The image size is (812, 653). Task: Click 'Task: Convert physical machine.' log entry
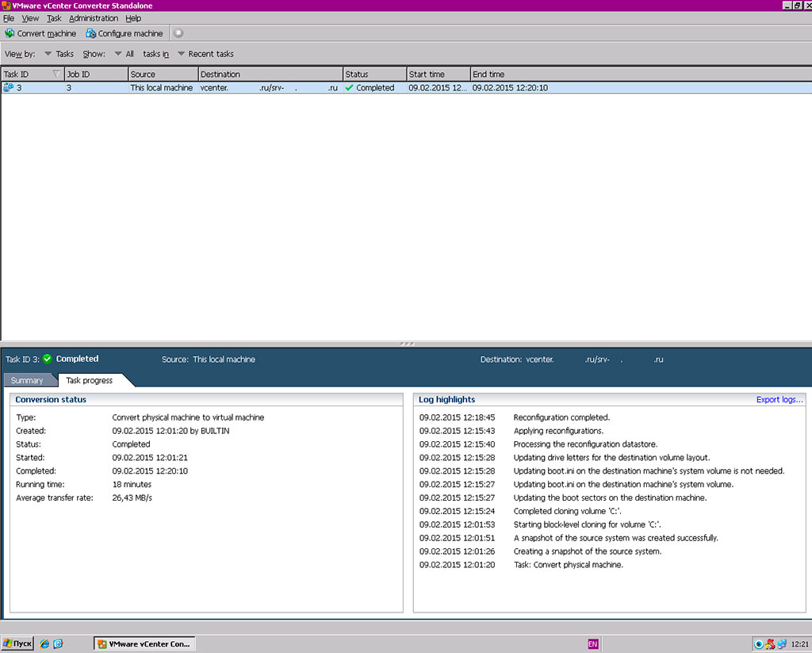click(x=568, y=565)
